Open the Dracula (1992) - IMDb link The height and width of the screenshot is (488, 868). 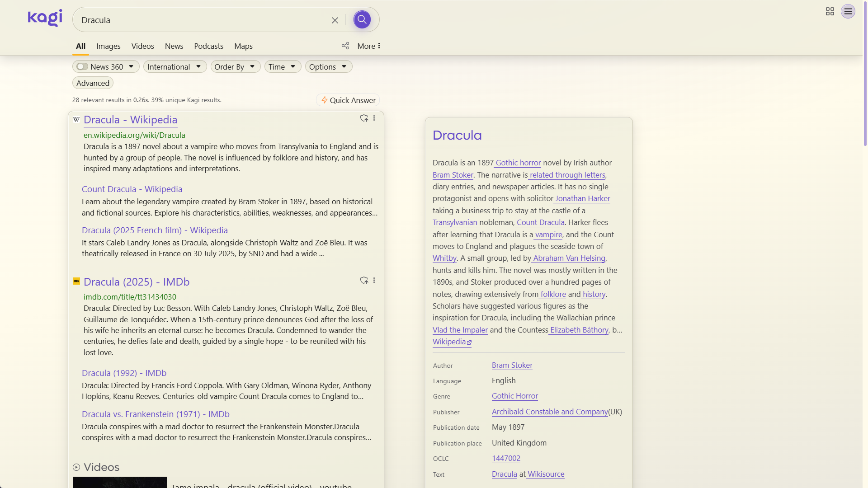[124, 373]
